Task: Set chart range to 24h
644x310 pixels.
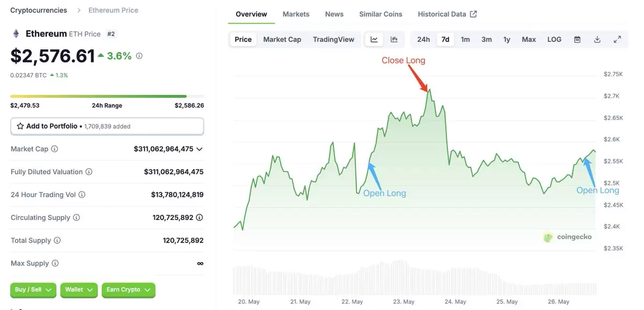Action: 423,39
